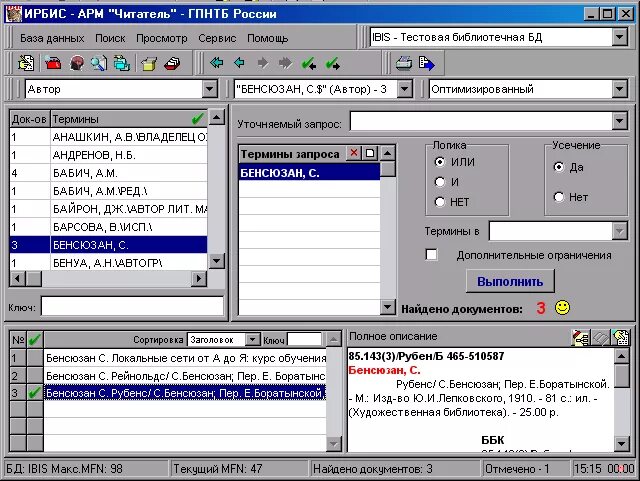
Task: Go to previous document with left arrow
Action: [x=240, y=63]
